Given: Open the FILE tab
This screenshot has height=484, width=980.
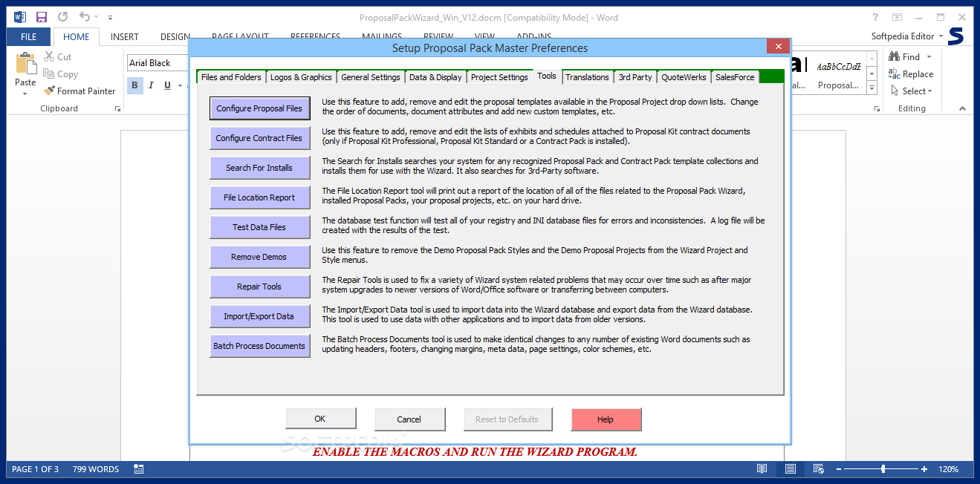Looking at the screenshot, I should click(29, 36).
